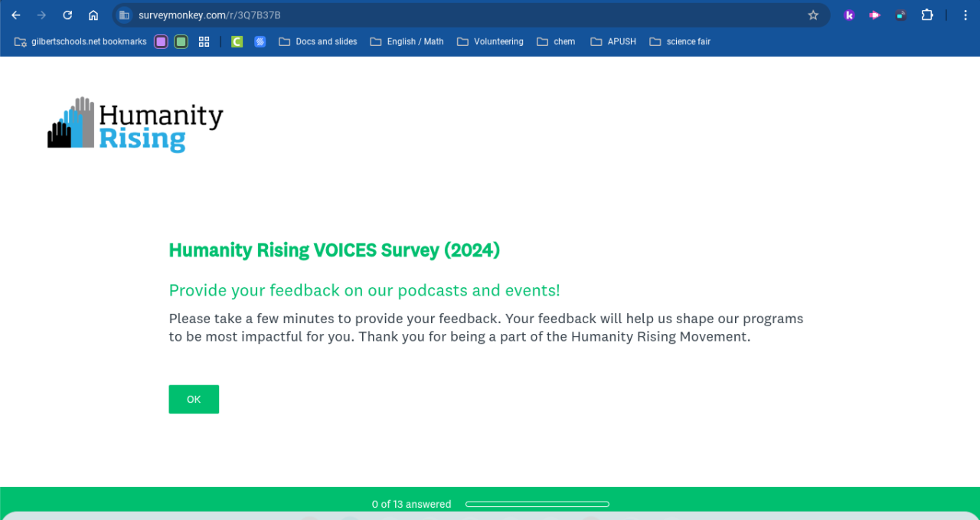
Task: Click the pink video camera extension icon
Action: coord(874,15)
